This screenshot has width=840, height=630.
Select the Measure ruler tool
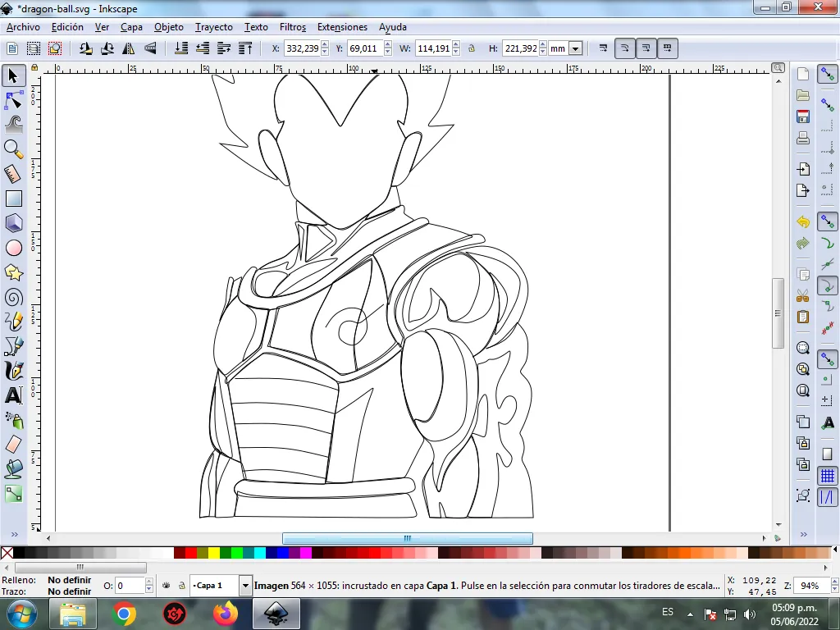(13, 174)
